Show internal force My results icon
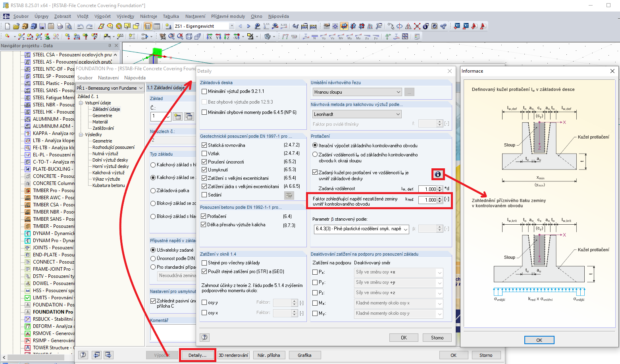 [x=350, y=37]
